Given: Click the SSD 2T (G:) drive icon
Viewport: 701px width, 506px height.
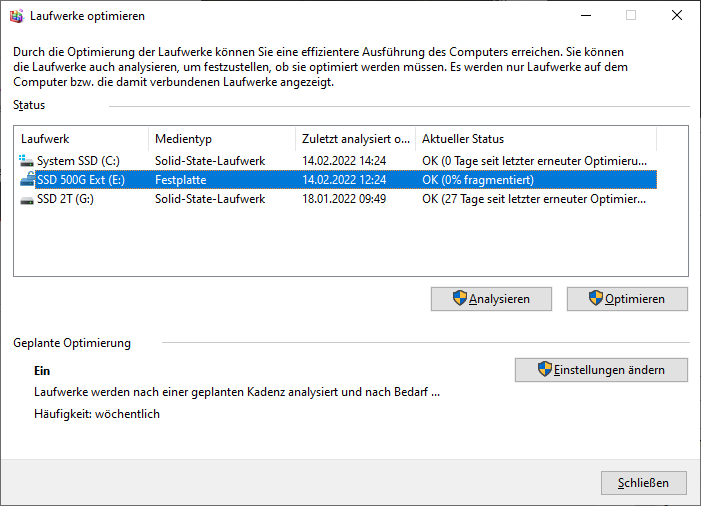Looking at the screenshot, I should [x=27, y=199].
